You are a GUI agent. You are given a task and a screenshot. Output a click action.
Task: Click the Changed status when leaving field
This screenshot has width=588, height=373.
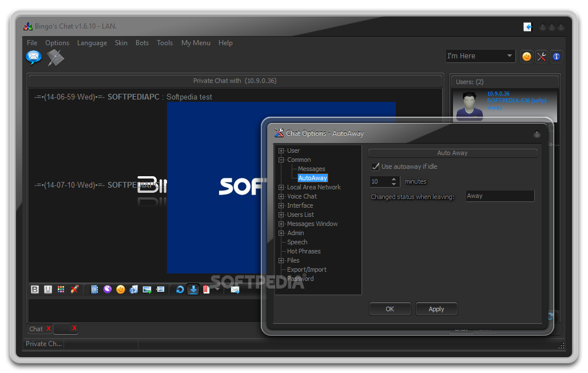click(500, 196)
